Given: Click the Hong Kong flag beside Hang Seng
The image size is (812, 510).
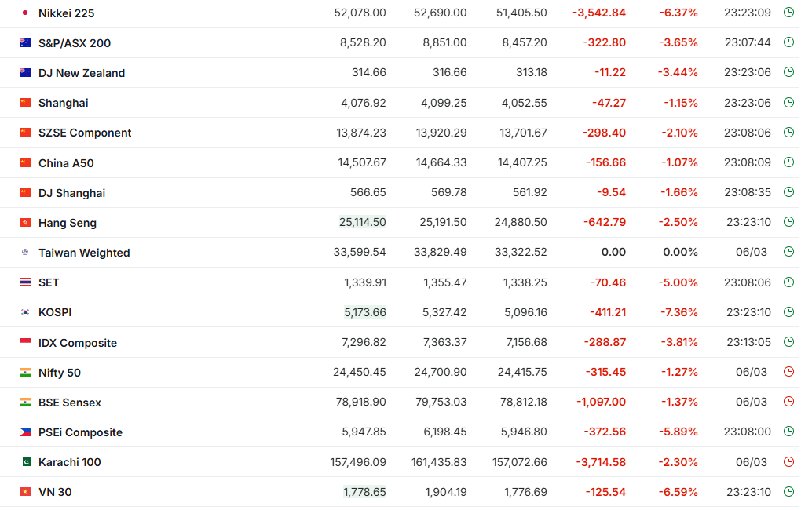Looking at the screenshot, I should pyautogui.click(x=25, y=223).
